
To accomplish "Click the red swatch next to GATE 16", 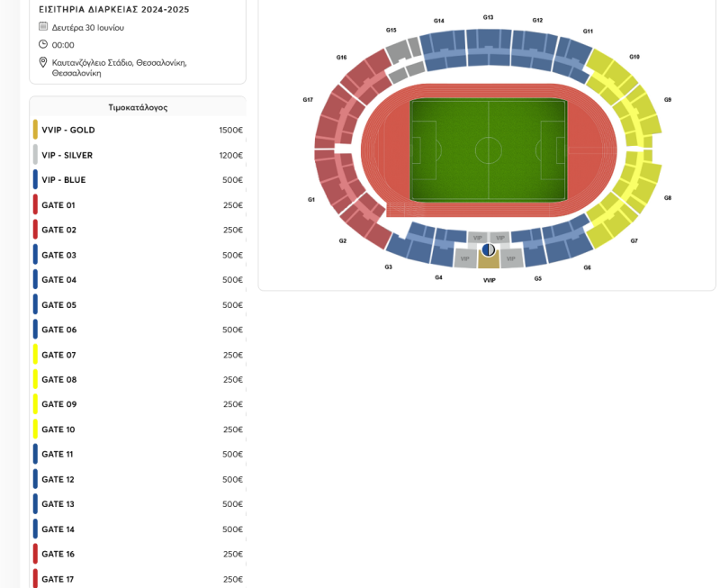I will [35, 554].
